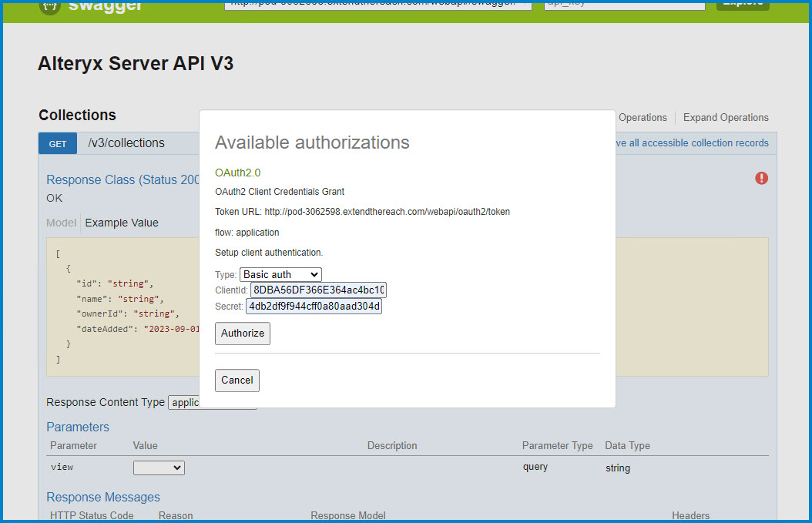Screen dimensions: 812x523
Task: Click the red authorization error icon
Action: coord(761,178)
